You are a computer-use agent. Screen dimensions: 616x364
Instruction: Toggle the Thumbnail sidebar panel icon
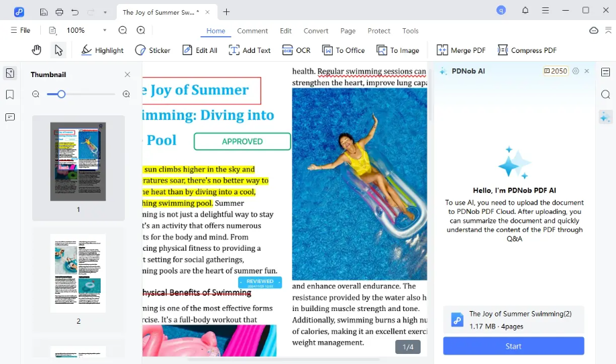10,73
